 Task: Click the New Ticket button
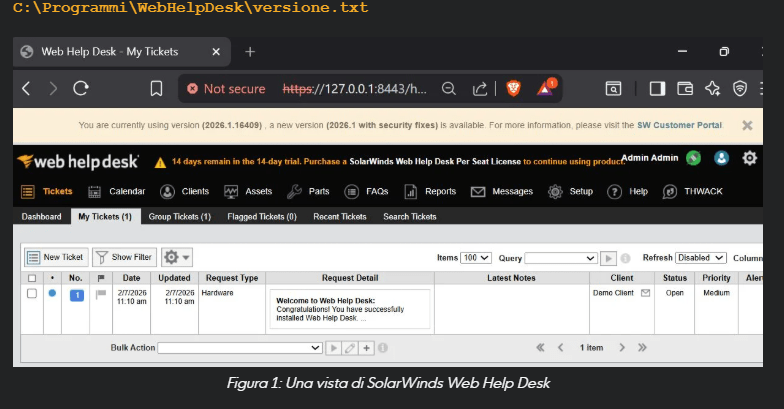coord(56,258)
